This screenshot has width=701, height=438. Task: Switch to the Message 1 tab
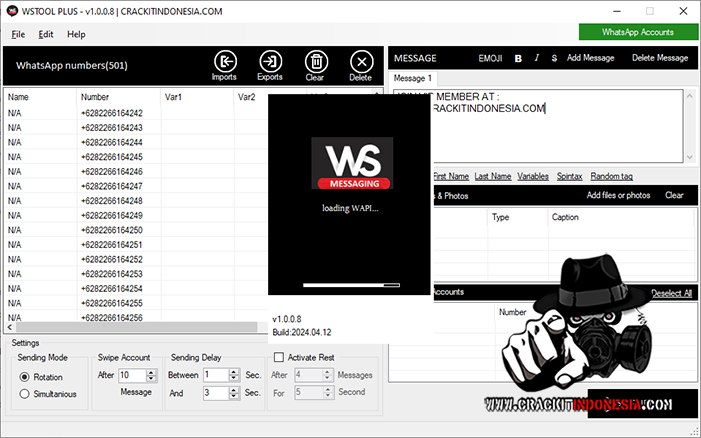point(412,79)
